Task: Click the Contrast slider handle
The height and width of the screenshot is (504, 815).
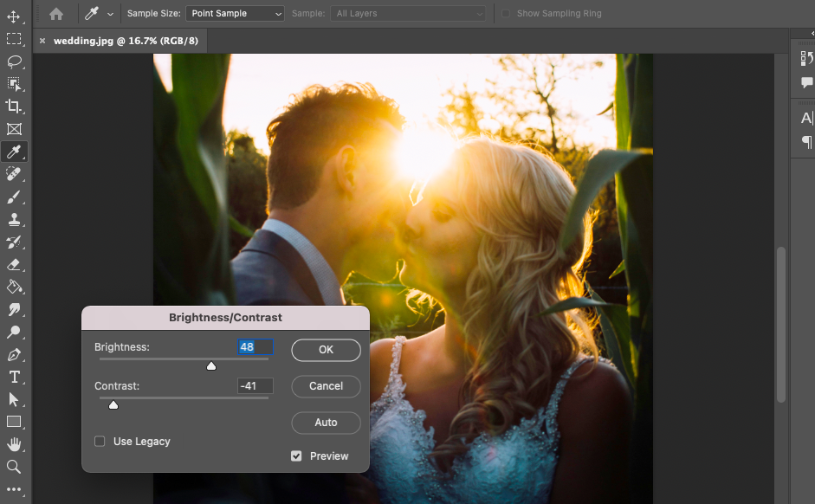Action: 113,404
